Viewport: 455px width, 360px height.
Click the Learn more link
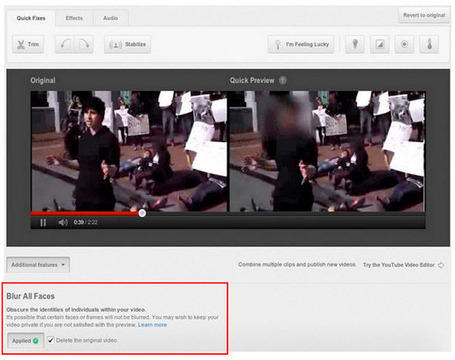click(152, 325)
